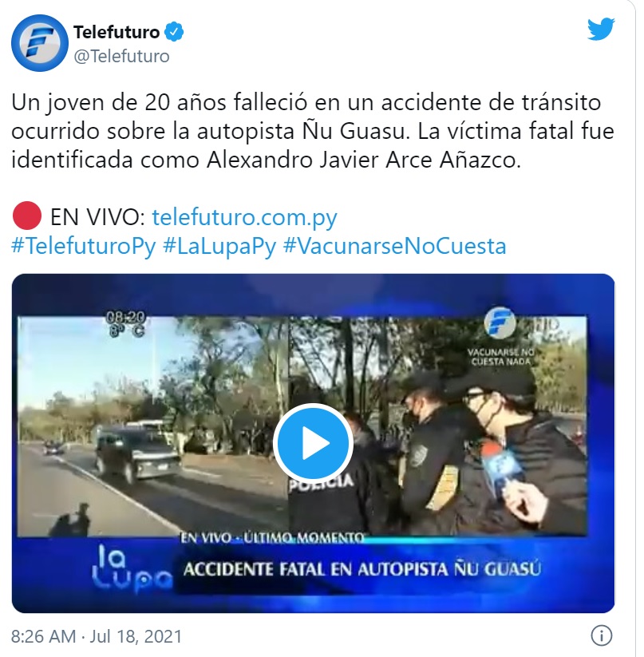Open the #VacunarseNoCuesta hashtag
Image resolution: width=644 pixels, height=657 pixels.
[x=395, y=246]
